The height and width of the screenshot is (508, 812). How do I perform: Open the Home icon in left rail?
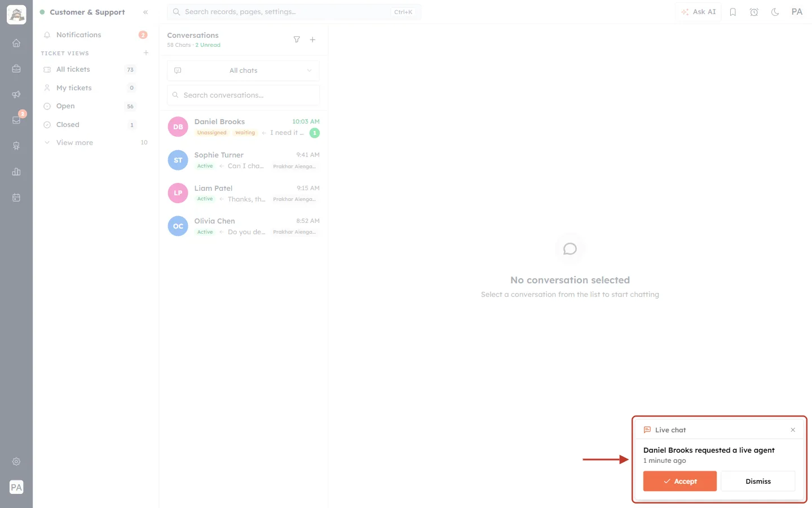(16, 43)
